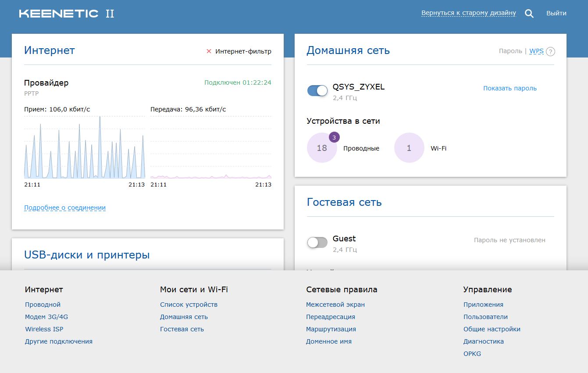The height and width of the screenshot is (373, 588).
Task: Click the Передача upload traffic graph
Action: pyautogui.click(x=211, y=147)
